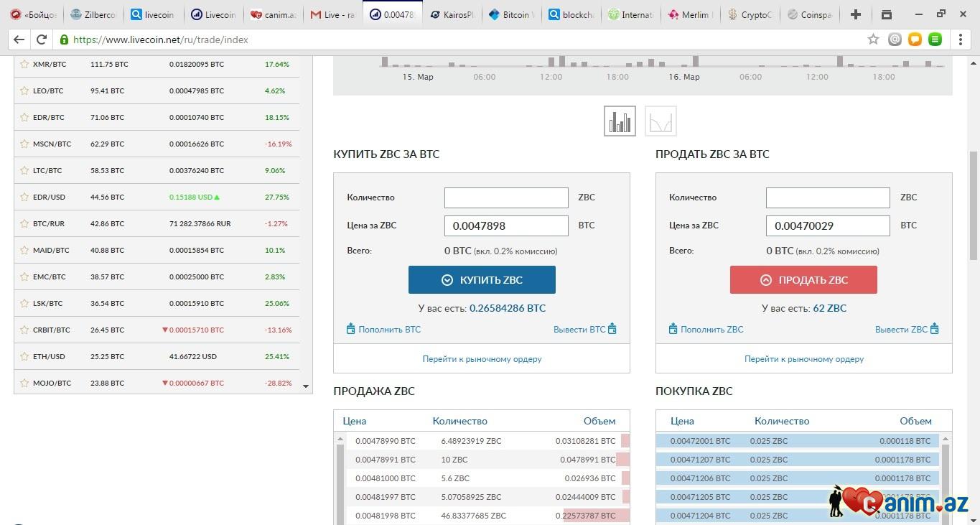The height and width of the screenshot is (525, 980).
Task: Click the sell price input field
Action: tap(827, 226)
